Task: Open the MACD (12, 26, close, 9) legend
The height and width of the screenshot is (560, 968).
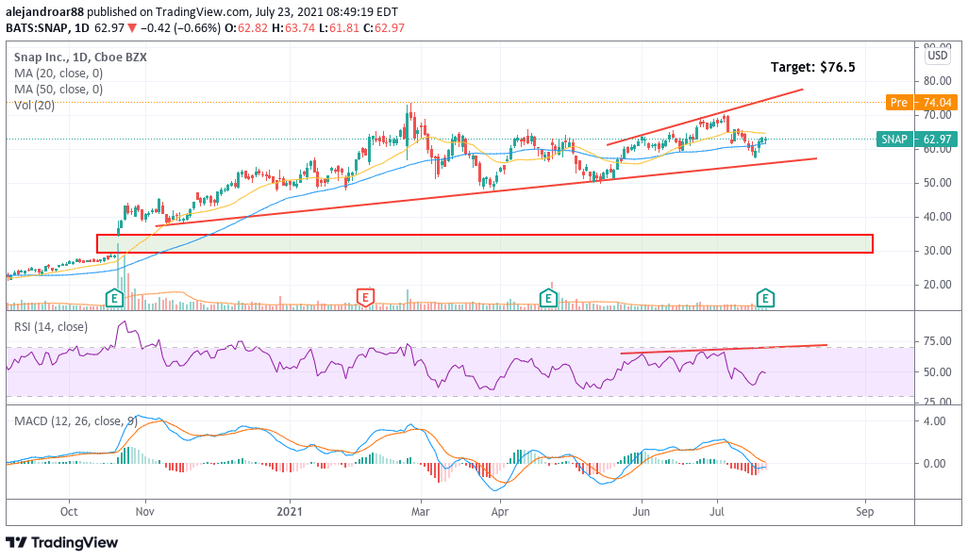Action: [x=75, y=421]
